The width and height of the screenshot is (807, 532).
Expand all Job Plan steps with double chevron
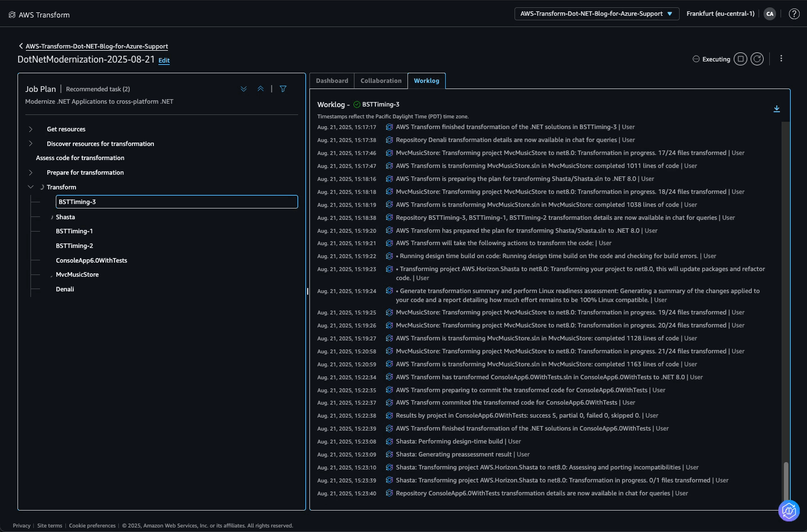[243, 88]
